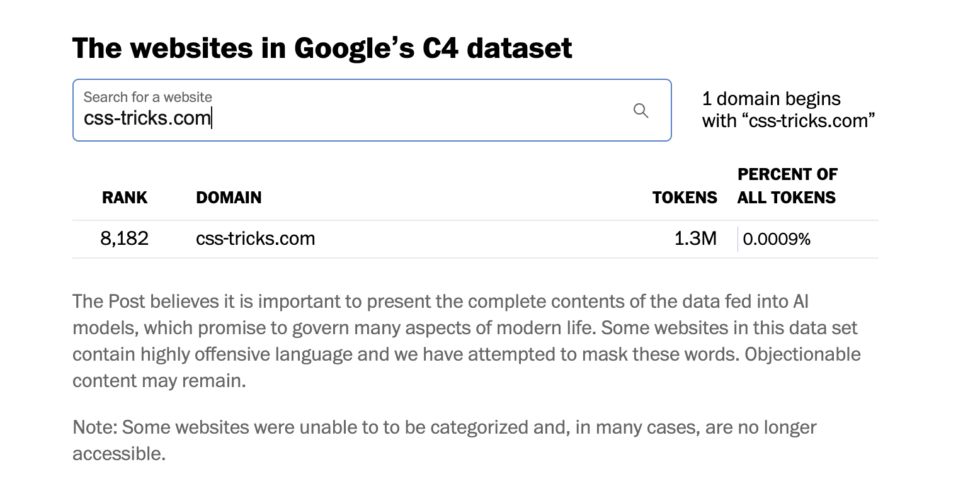Click the rank value 8,182
980x501 pixels.
pos(124,239)
